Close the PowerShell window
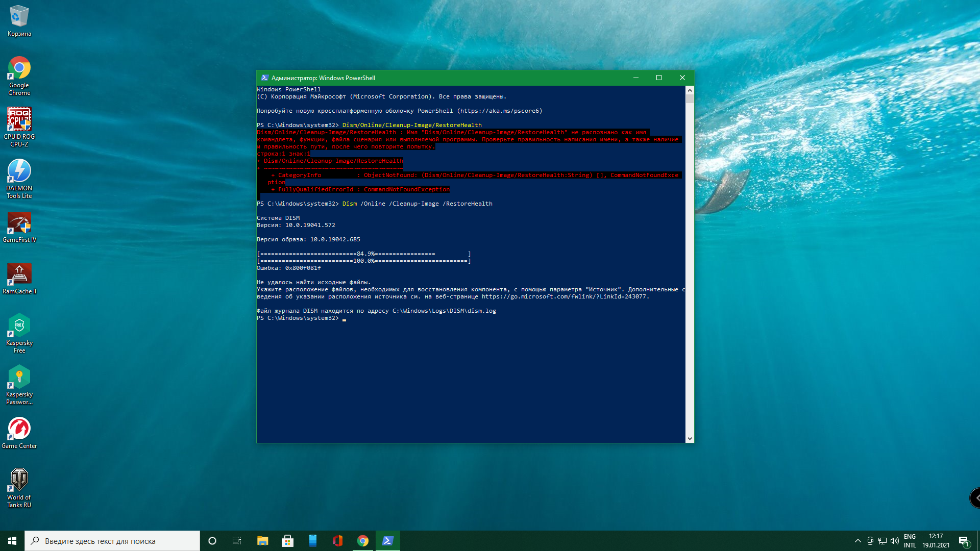Screen dimensions: 980x551 click(x=682, y=78)
